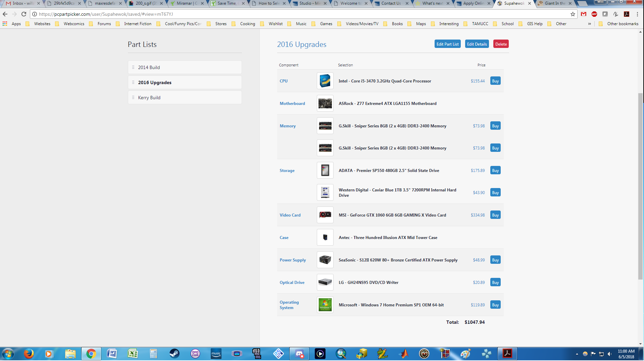Click the Edit Details button

pos(477,44)
